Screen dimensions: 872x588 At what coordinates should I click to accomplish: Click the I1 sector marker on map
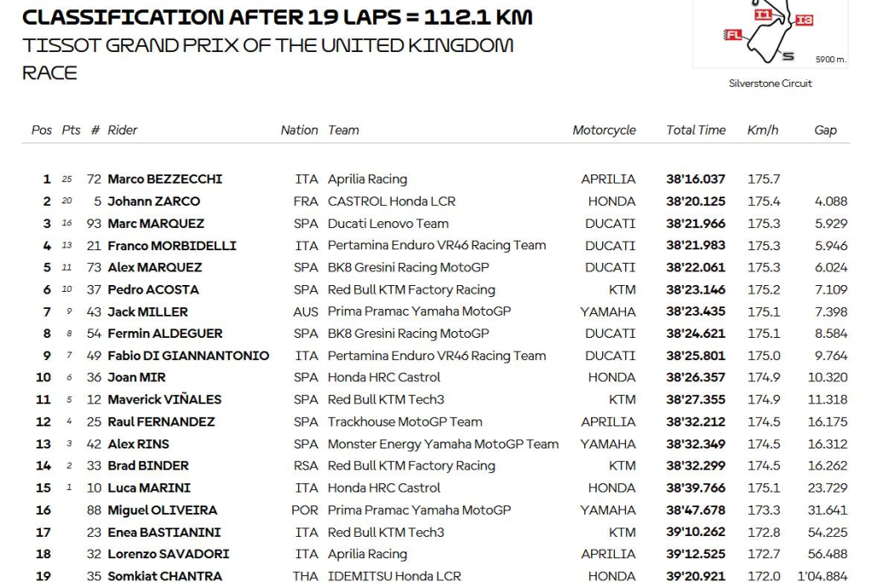click(x=762, y=14)
